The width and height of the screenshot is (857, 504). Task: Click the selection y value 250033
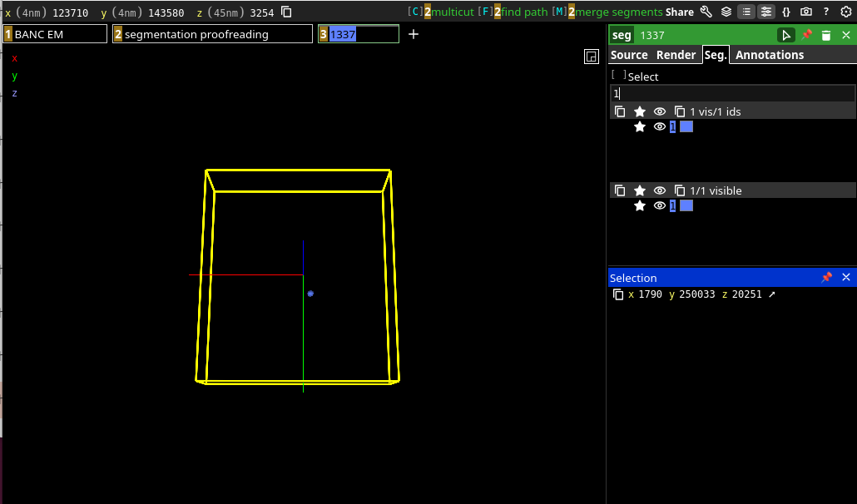697,294
